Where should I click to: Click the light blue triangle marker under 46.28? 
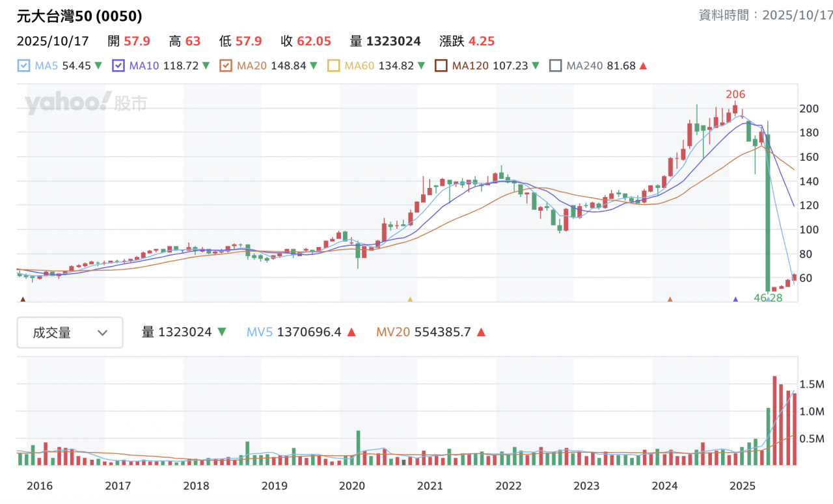769,300
